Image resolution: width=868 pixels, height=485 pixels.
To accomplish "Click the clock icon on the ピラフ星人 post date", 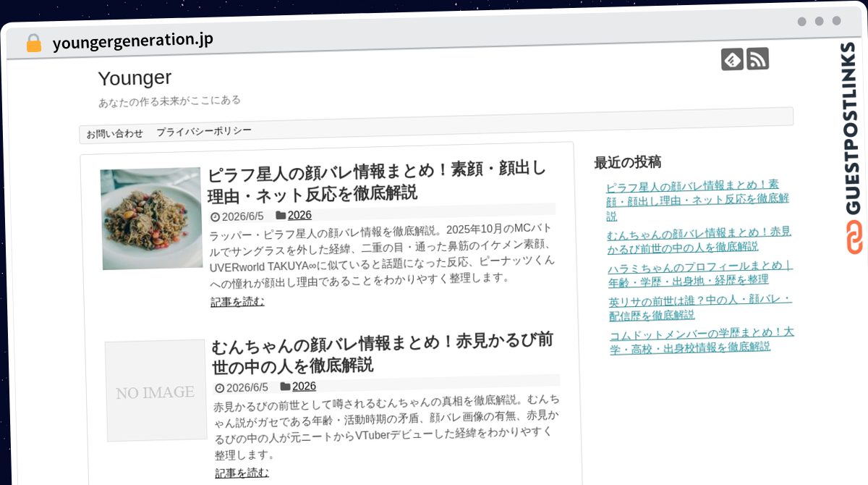I will (x=214, y=216).
